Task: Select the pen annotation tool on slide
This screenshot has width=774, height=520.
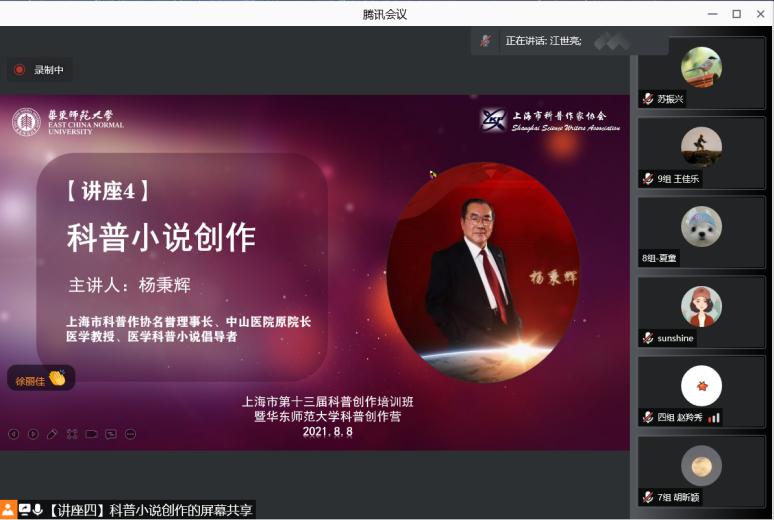Action: click(x=52, y=434)
